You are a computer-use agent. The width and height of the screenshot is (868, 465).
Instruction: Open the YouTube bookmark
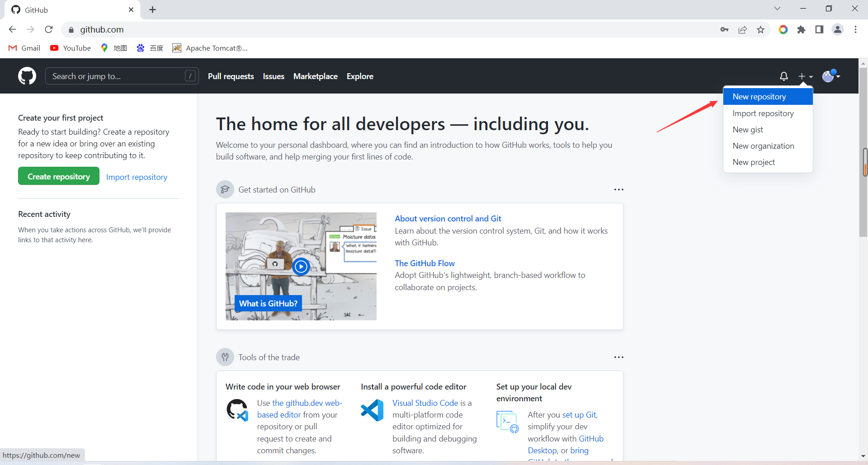tap(71, 48)
